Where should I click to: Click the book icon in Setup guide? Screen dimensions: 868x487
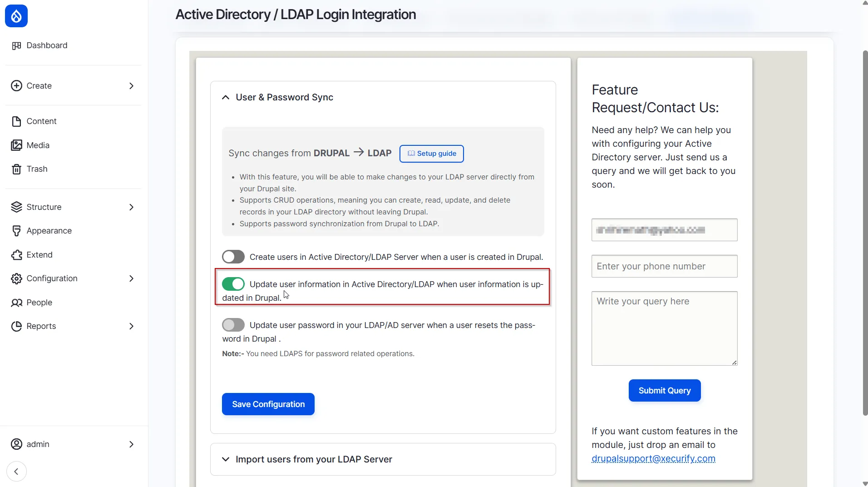(x=411, y=154)
